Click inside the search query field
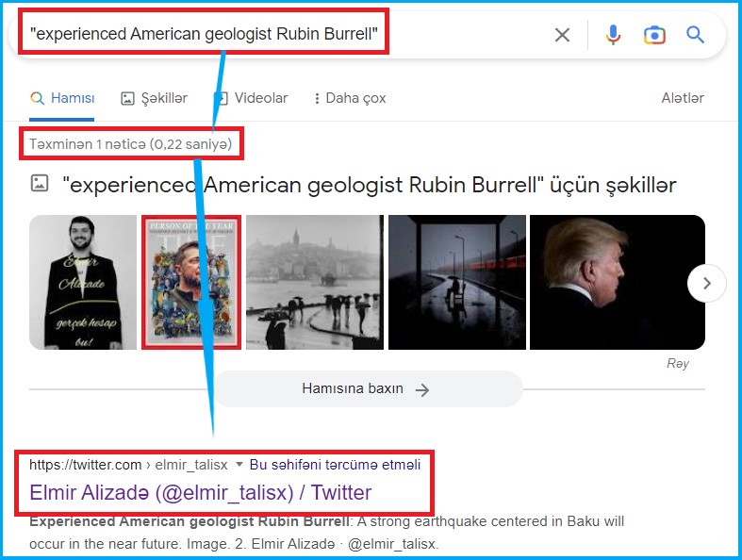 click(x=283, y=35)
